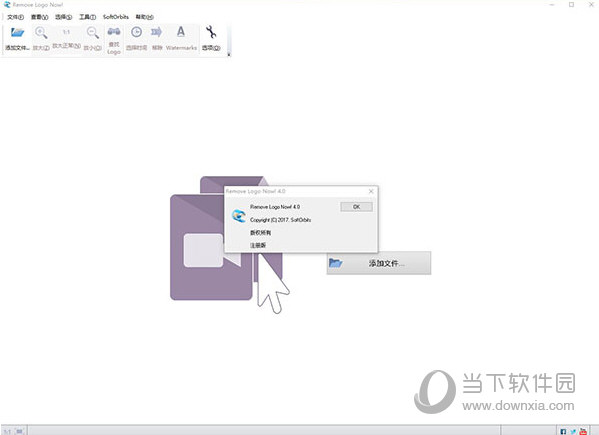
Task: Click the fit-view icon beside 1:1 in status bar
Action: coord(19,432)
